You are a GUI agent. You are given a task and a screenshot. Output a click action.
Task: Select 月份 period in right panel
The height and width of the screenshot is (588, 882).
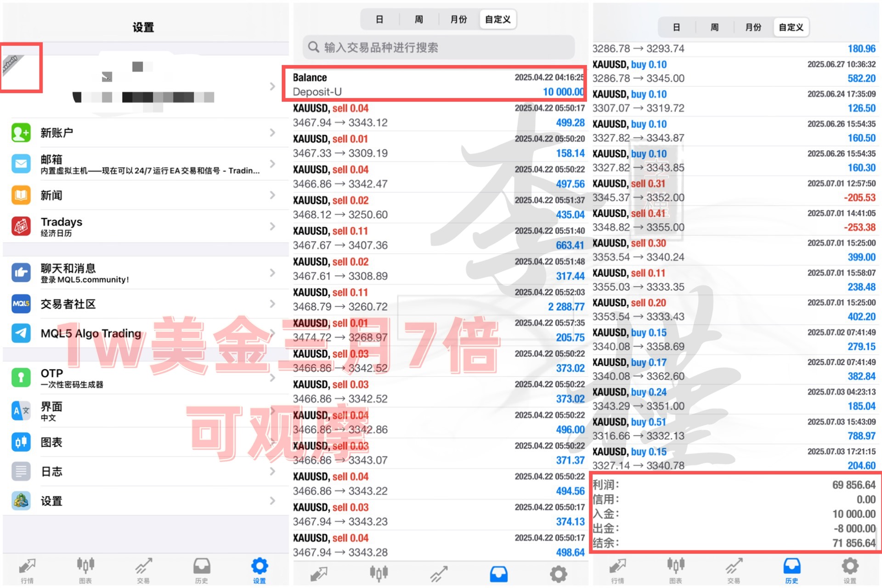click(x=753, y=27)
